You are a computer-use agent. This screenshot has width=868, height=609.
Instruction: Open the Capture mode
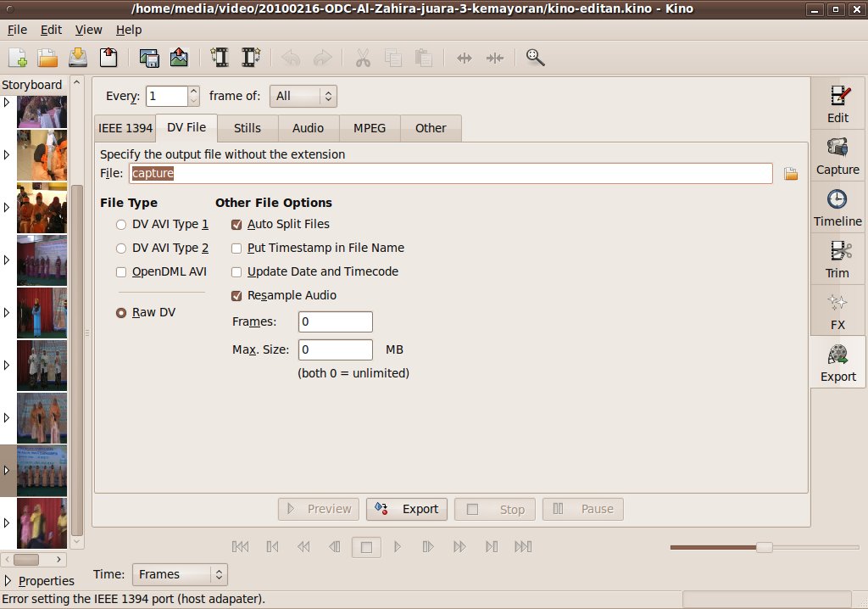coord(837,156)
